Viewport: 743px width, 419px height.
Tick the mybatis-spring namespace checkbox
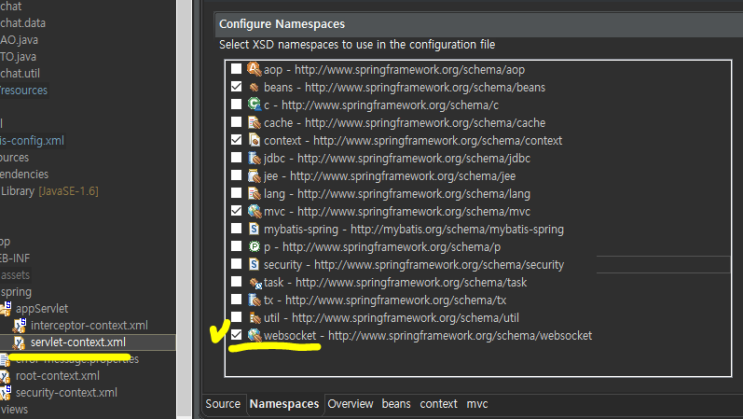tap(236, 228)
